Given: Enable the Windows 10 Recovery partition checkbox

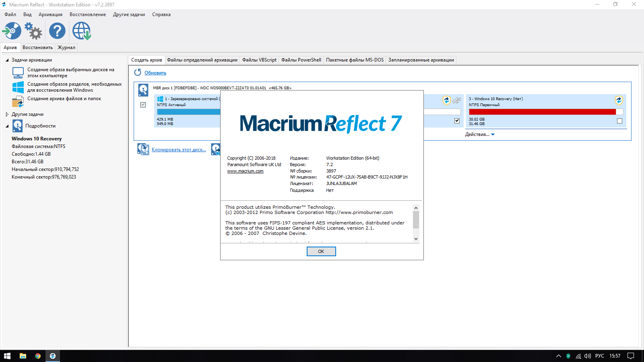Looking at the screenshot, I should pyautogui.click(x=619, y=121).
